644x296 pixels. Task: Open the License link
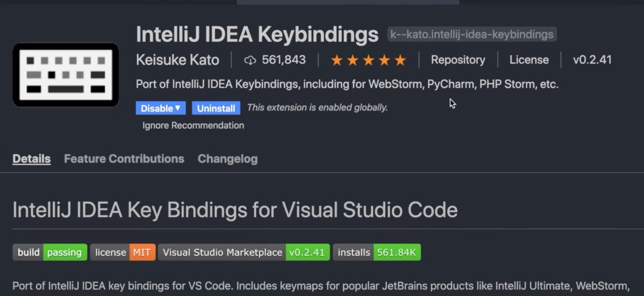click(529, 60)
